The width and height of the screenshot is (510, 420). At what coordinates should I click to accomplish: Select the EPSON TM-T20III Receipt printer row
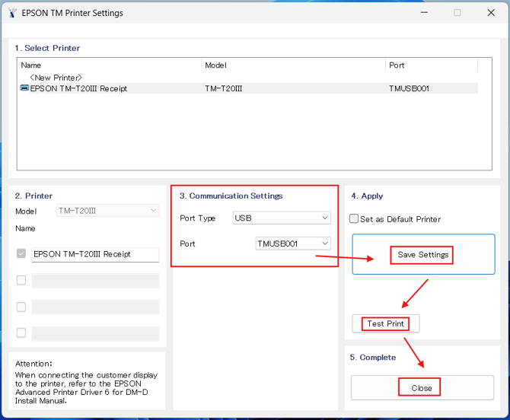(x=78, y=88)
